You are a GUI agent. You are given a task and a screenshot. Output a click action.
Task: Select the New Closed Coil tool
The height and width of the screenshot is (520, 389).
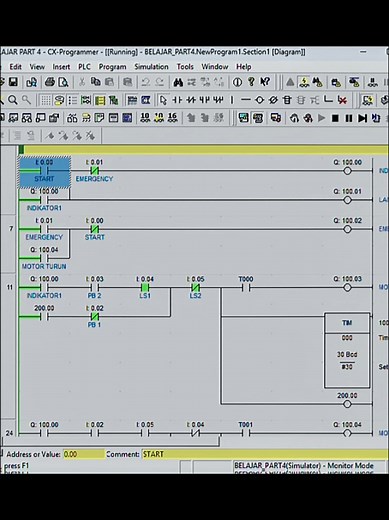pos(273,100)
